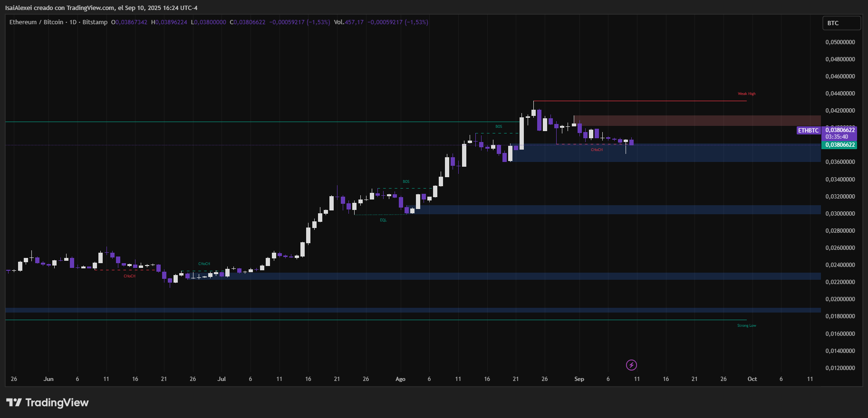
Task: Select the BTC currency box
Action: coord(841,23)
